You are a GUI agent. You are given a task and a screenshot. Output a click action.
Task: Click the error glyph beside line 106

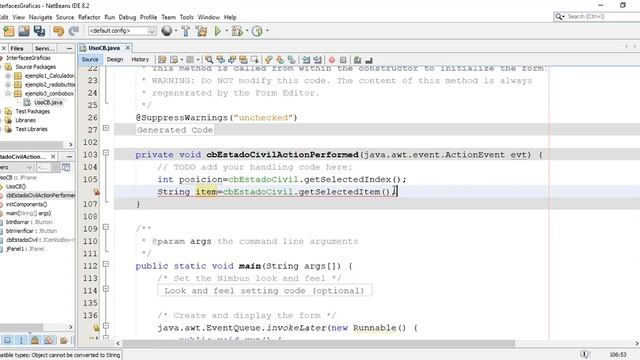pos(96,192)
